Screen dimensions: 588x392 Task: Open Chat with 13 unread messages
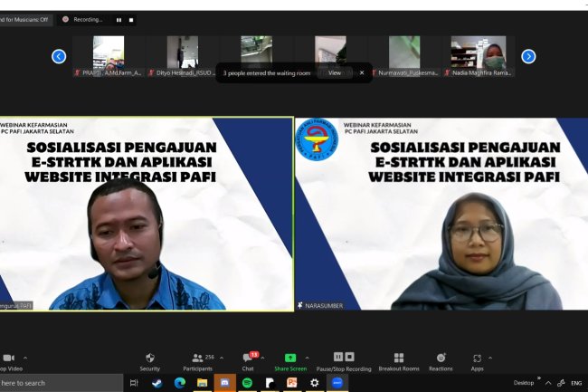click(248, 362)
